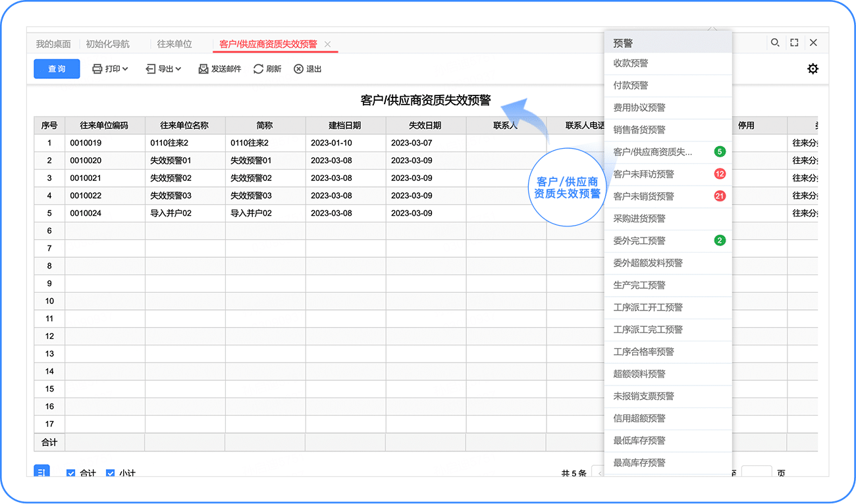Open 生产完工预警 menu entry
The image size is (856, 504).
click(x=668, y=285)
